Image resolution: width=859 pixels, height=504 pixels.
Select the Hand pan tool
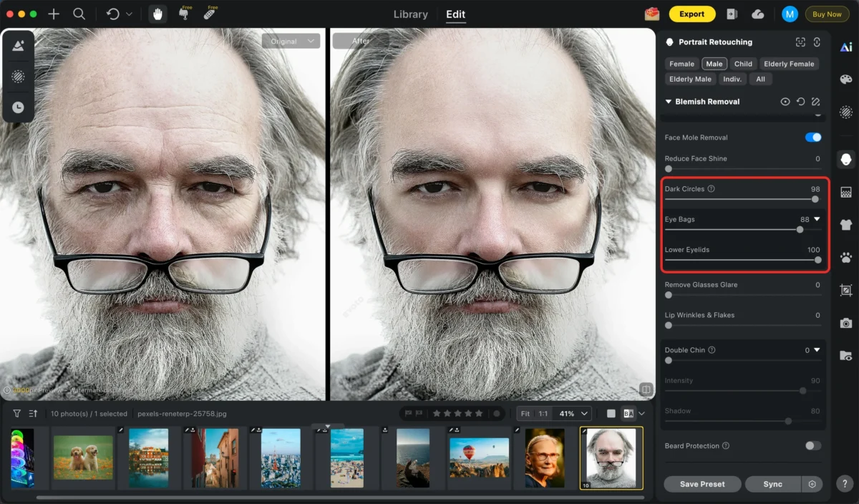point(157,14)
